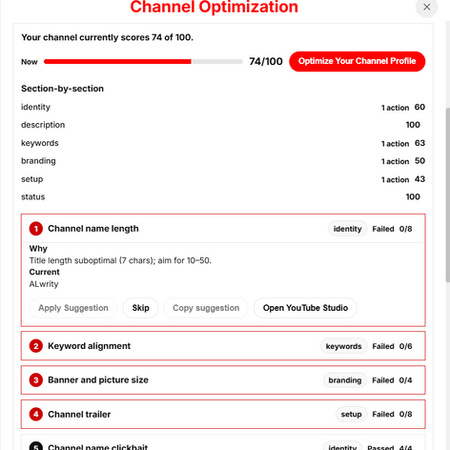
Task: Click the current channel name ALwrity
Action: click(44, 284)
